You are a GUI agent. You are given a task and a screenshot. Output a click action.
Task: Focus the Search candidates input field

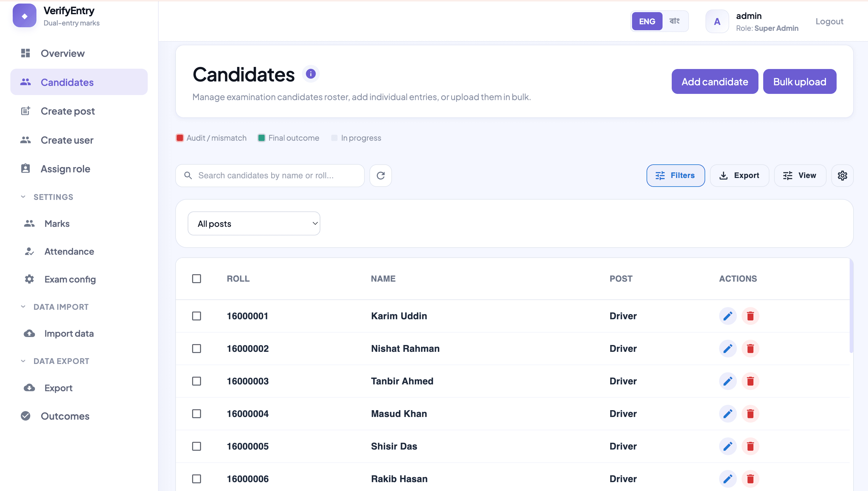coord(270,175)
